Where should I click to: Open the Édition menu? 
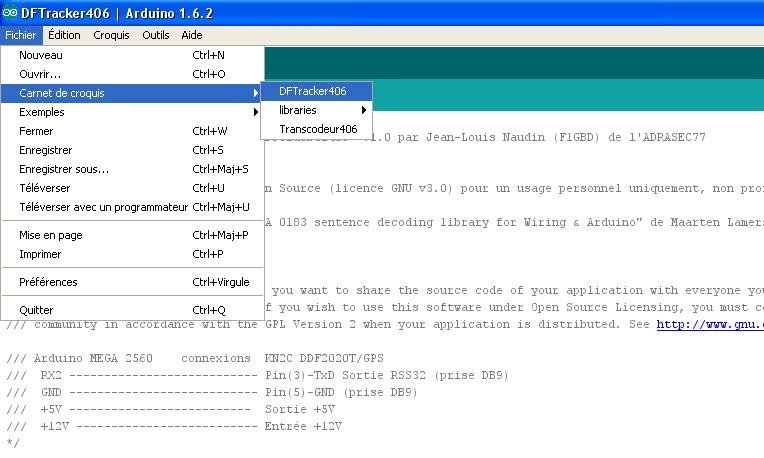[64, 35]
